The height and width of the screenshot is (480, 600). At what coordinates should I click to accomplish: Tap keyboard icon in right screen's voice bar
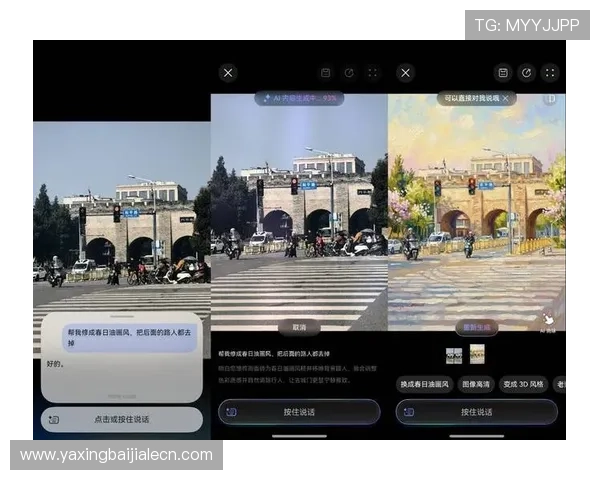[409, 412]
